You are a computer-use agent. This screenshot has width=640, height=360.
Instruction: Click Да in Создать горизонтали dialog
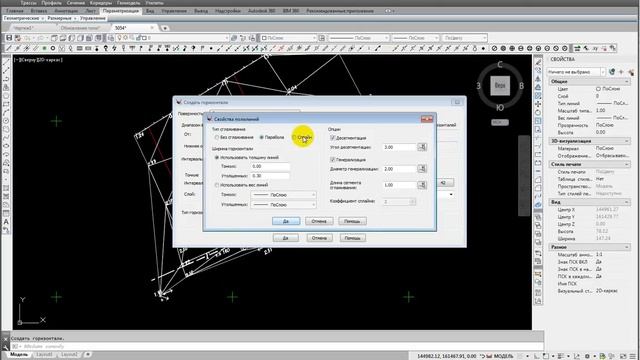pyautogui.click(x=286, y=238)
